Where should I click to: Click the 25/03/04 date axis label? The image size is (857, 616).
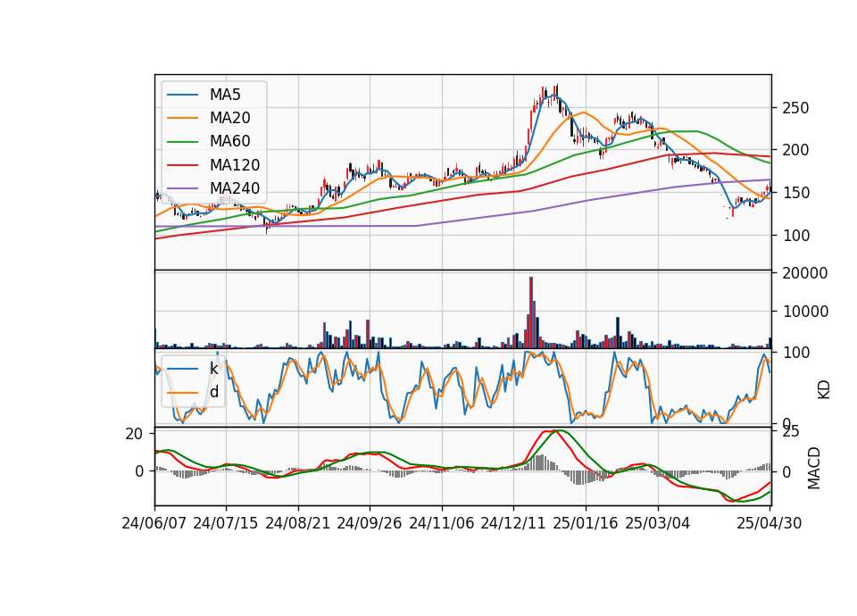658,523
